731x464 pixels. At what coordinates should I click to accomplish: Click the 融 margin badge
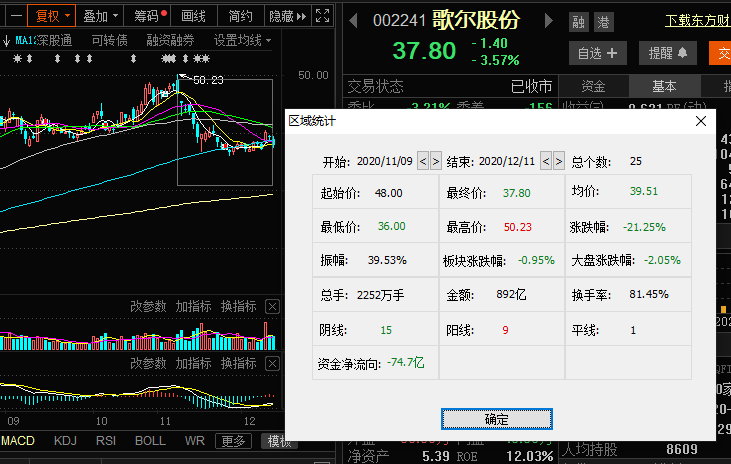[579, 22]
